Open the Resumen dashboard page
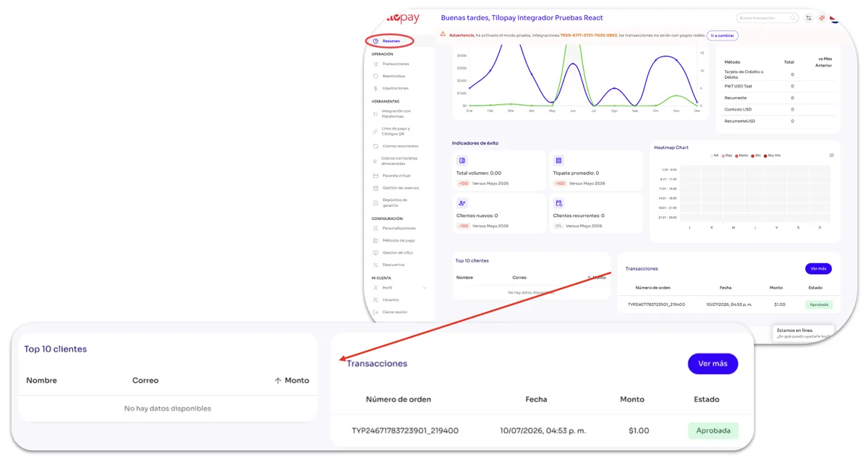The image size is (868, 460). (391, 41)
